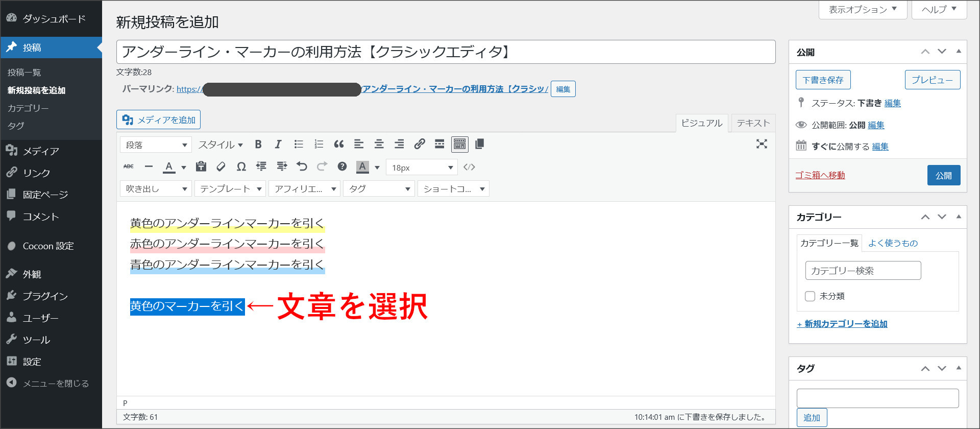
Task: Open the スタイル style menu
Action: click(220, 145)
